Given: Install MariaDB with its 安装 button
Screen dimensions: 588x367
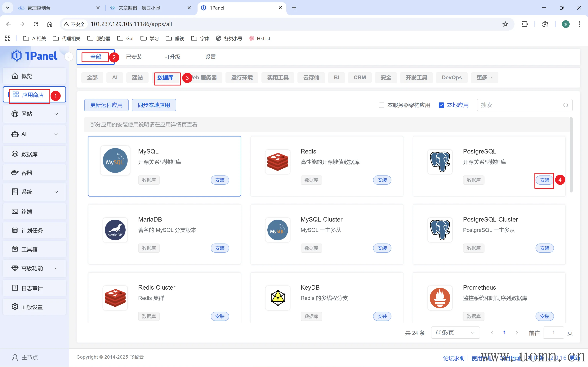Looking at the screenshot, I should (x=220, y=248).
